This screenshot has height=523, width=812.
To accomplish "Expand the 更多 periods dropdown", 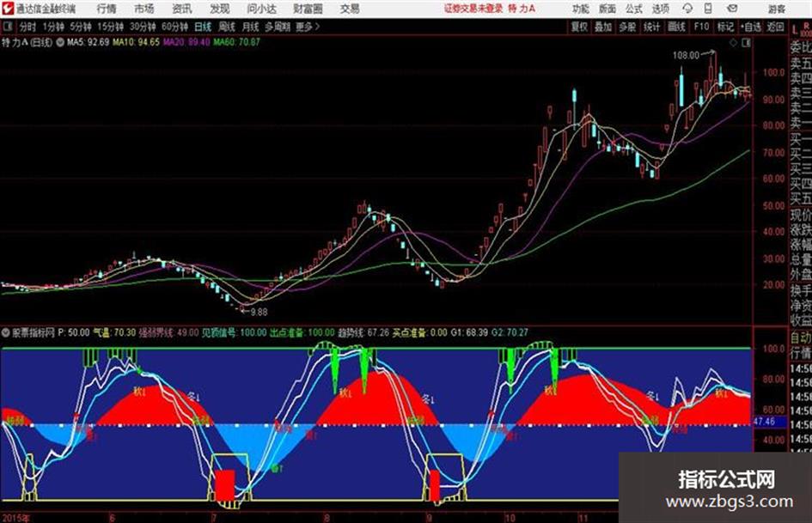I will (x=308, y=27).
